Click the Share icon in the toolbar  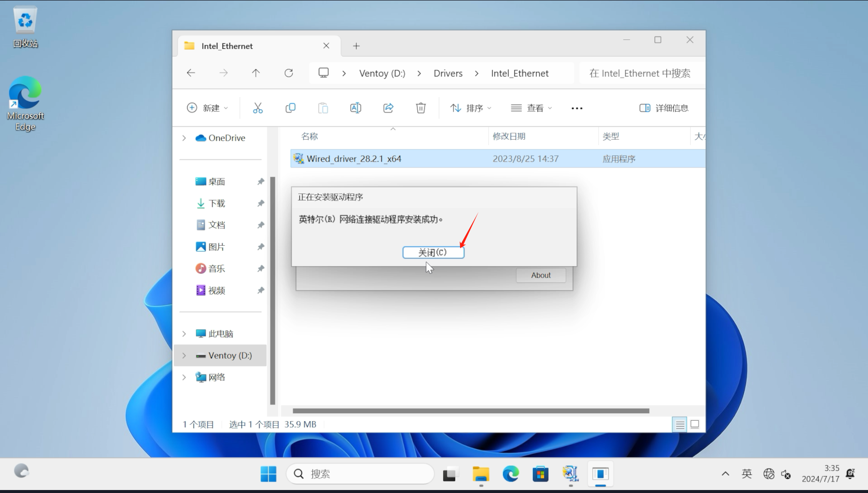(388, 108)
